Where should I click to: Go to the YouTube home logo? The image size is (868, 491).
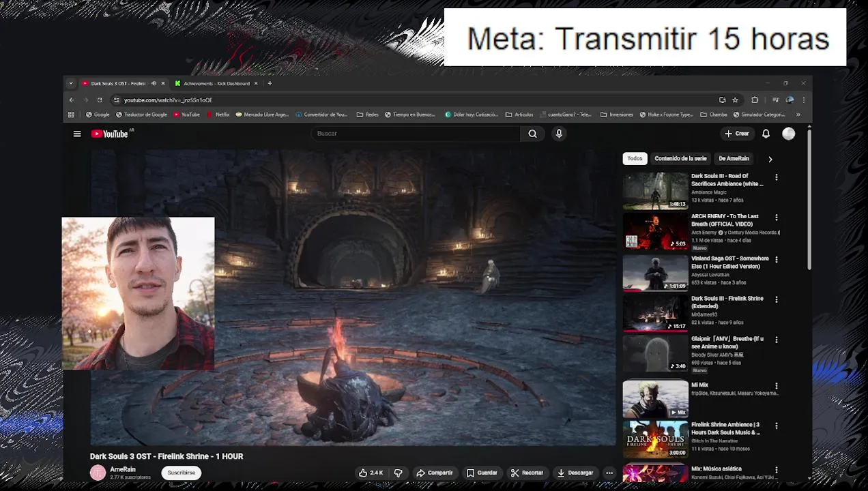(110, 134)
